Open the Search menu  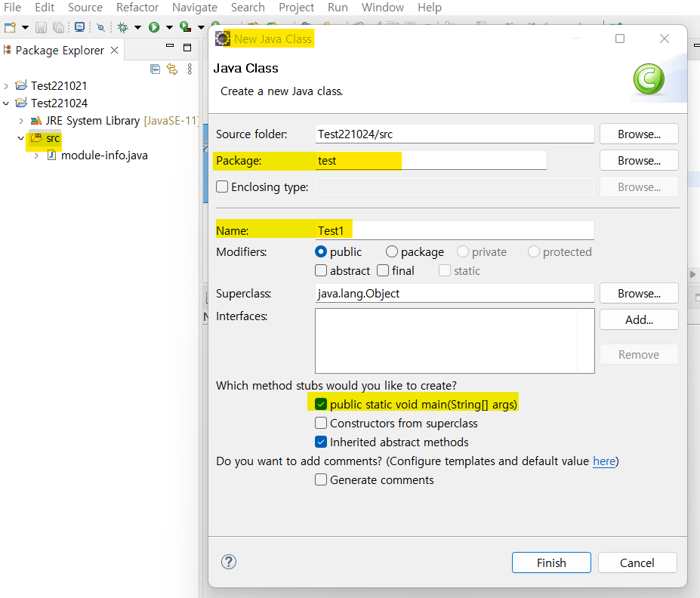(x=248, y=8)
